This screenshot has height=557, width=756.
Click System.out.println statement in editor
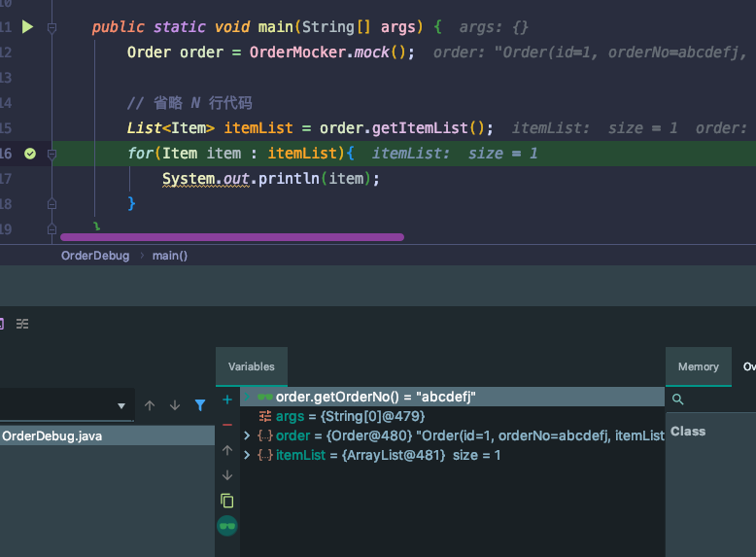271,179
